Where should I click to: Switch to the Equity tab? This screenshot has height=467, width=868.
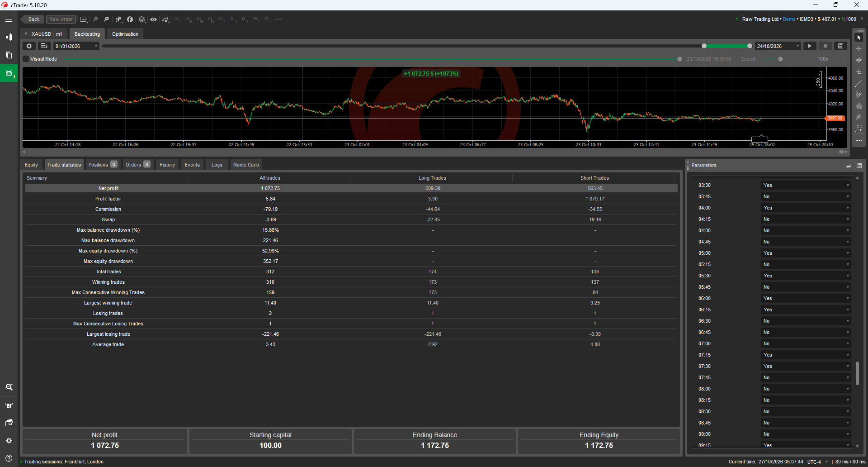pos(32,165)
